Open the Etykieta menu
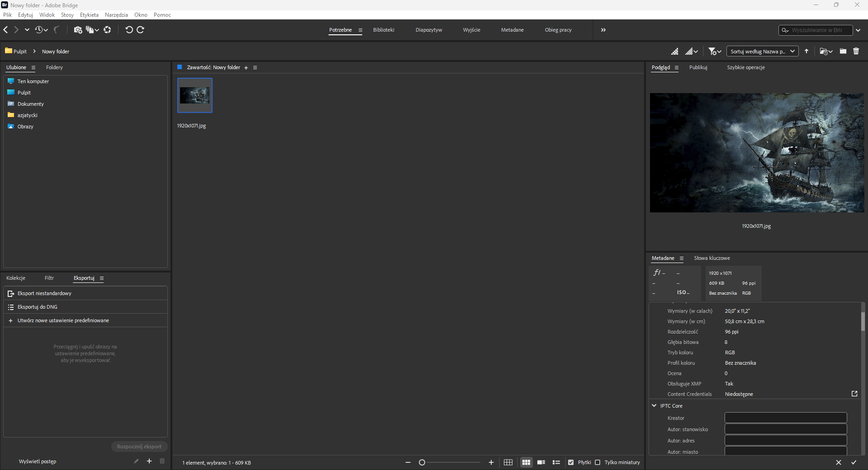 [89, 15]
